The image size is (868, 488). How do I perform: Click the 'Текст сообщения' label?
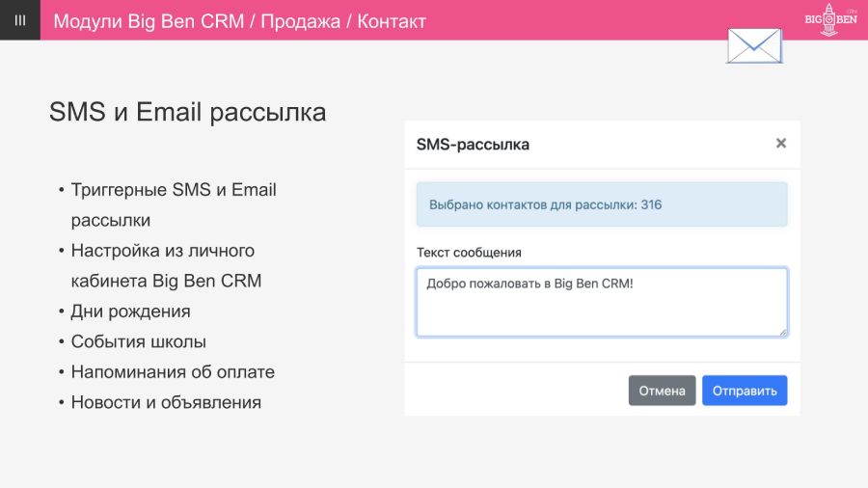(469, 253)
